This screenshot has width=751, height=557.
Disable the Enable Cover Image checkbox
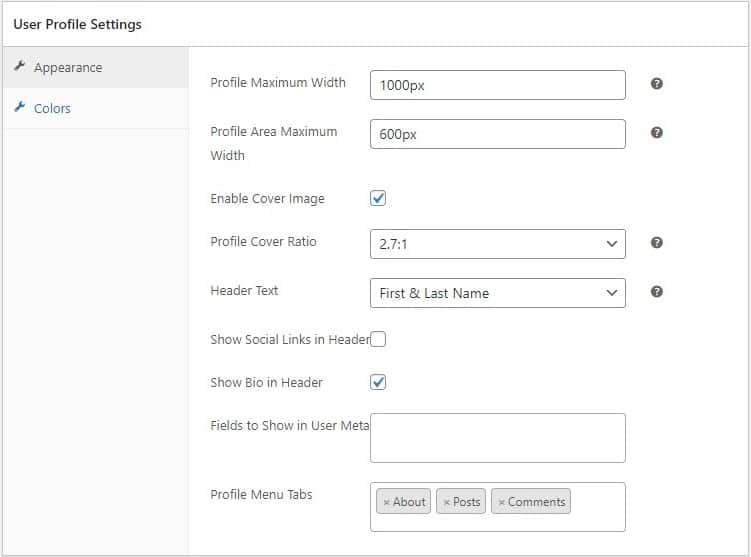378,198
